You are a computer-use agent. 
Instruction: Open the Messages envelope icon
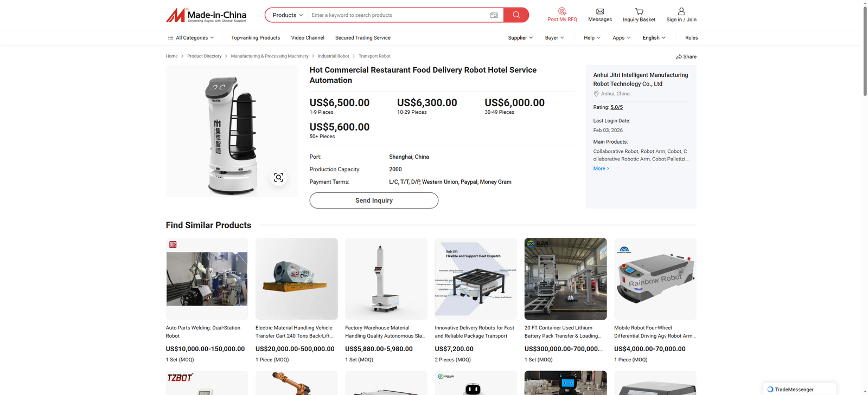tap(600, 11)
